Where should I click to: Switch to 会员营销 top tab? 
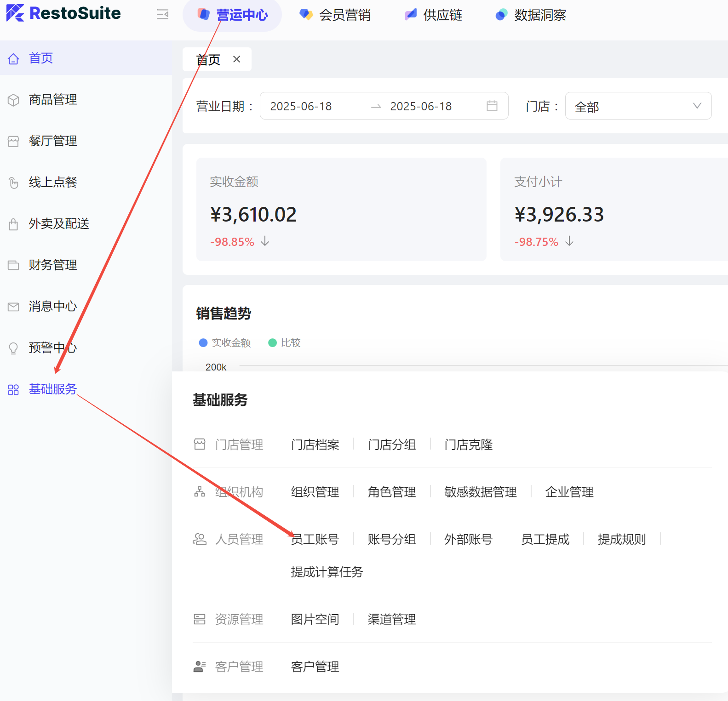coord(335,15)
